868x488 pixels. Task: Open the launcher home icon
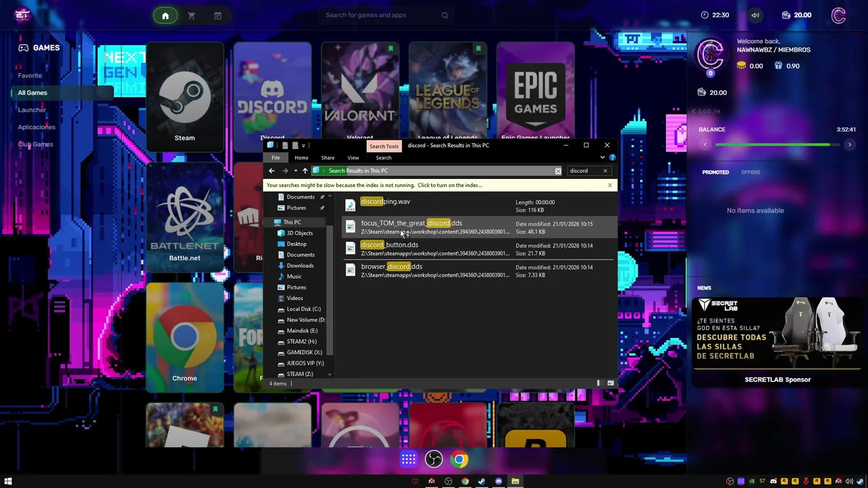[x=165, y=16]
